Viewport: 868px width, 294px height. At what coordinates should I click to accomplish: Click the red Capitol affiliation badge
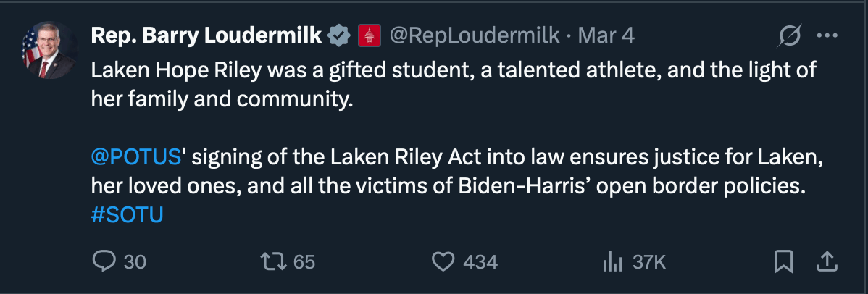pyautogui.click(x=369, y=35)
